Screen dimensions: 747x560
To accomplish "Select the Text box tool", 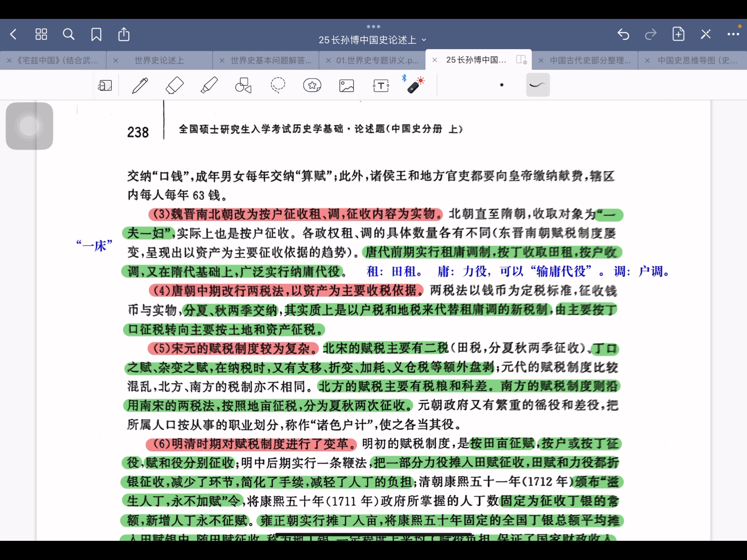I will click(x=381, y=85).
